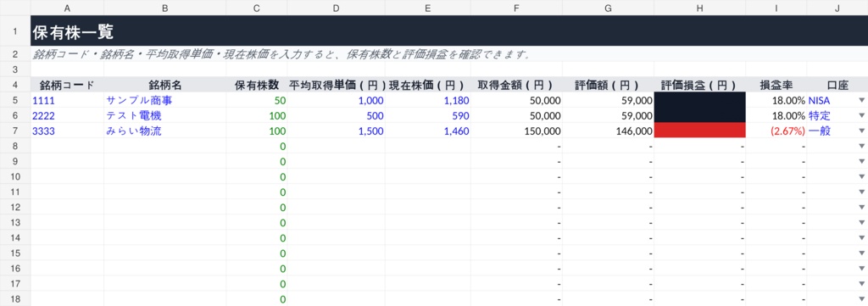Select the テスト電機 name cell

[165, 115]
